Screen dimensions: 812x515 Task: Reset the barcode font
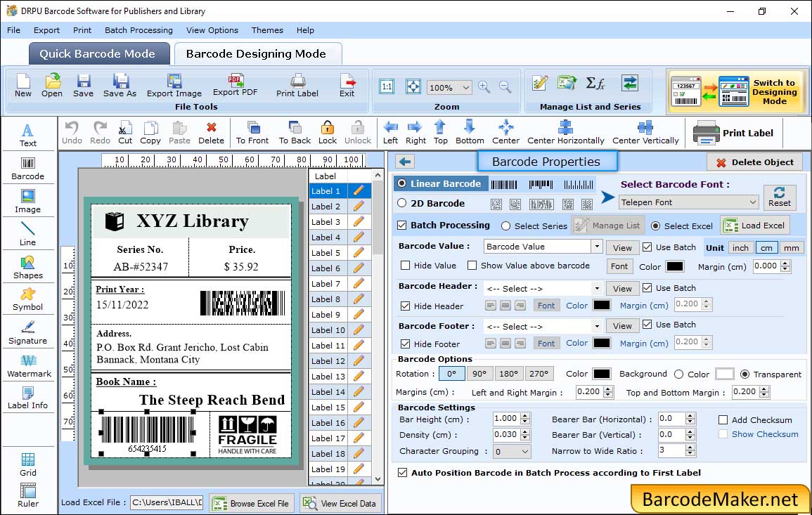pyautogui.click(x=780, y=197)
